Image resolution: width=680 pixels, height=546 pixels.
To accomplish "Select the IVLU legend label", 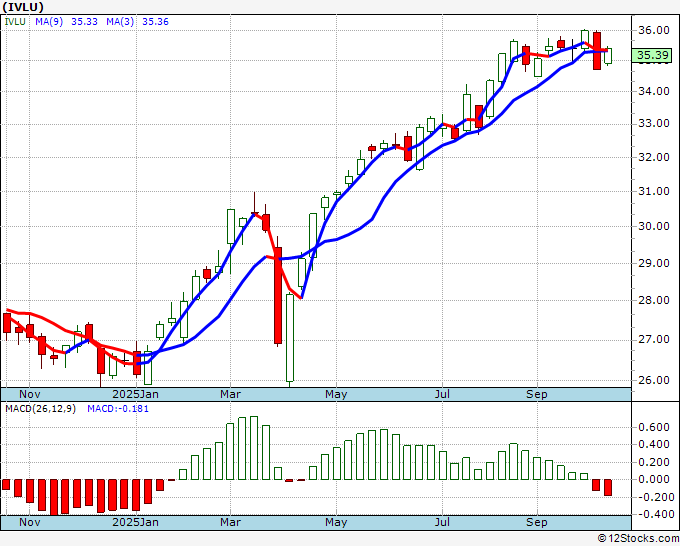I will click(15, 22).
